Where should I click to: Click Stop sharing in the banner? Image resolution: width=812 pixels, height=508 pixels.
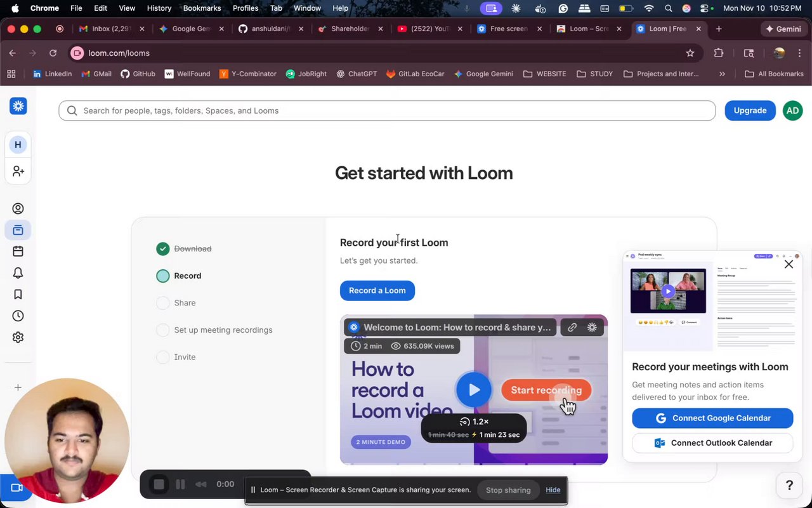coord(508,490)
